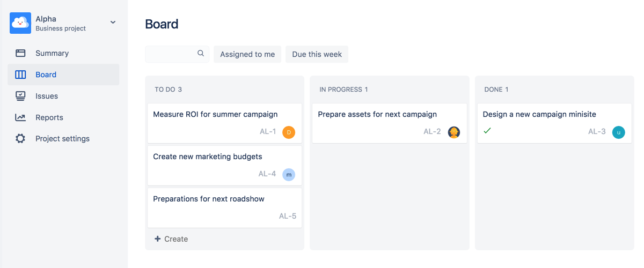The image size is (644, 268).
Task: Click the board search input field
Action: [171, 54]
